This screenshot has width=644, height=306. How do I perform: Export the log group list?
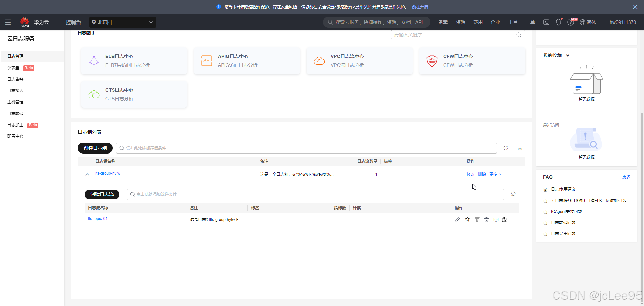[520, 148]
